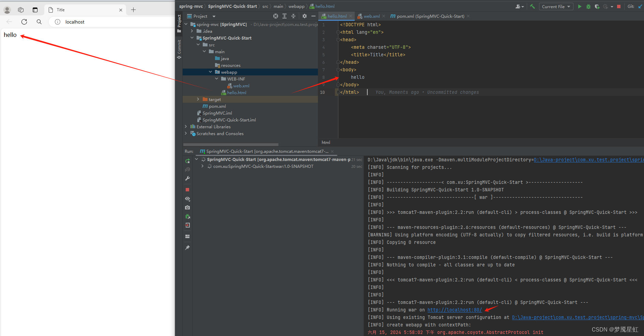Rerun the Maven run configuration
Image resolution: width=644 pixels, height=336 pixels.
click(x=187, y=161)
